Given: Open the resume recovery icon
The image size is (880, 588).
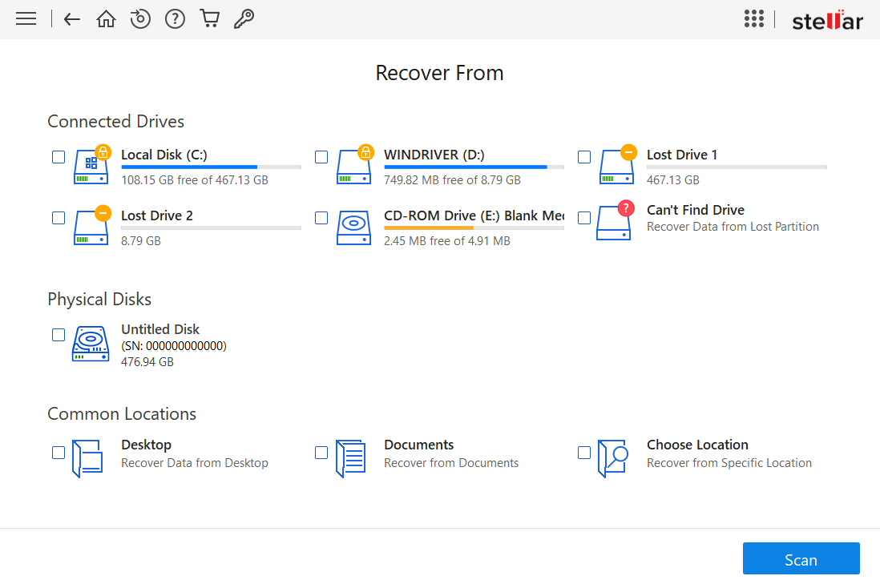Looking at the screenshot, I should [x=140, y=19].
